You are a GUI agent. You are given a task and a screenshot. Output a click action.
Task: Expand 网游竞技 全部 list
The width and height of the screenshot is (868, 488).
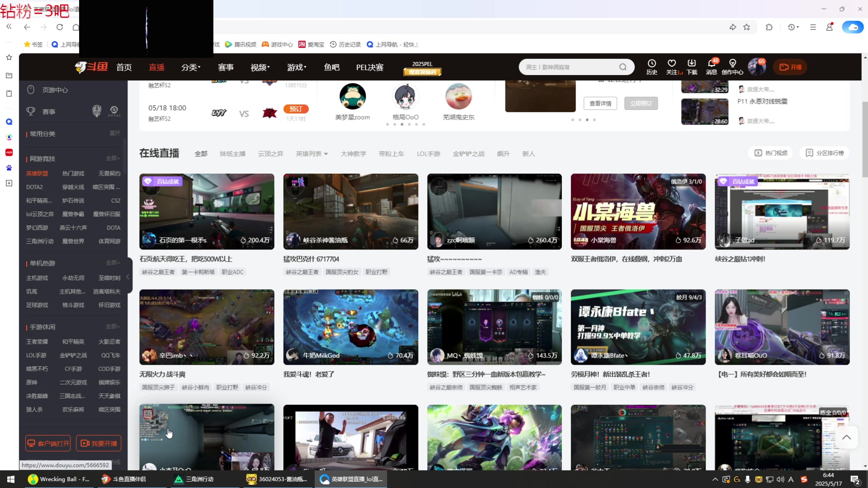point(113,159)
